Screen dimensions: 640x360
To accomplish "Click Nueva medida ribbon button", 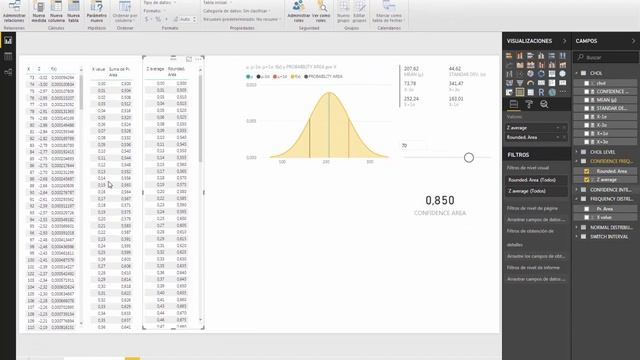I will click(39, 11).
